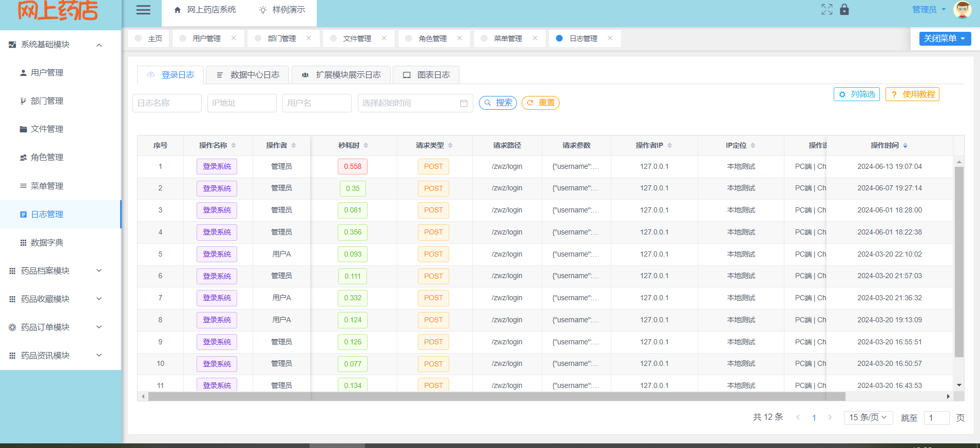This screenshot has width=980, height=448.
Task: Click the table vertical scrollbar thumb
Action: tap(959, 262)
